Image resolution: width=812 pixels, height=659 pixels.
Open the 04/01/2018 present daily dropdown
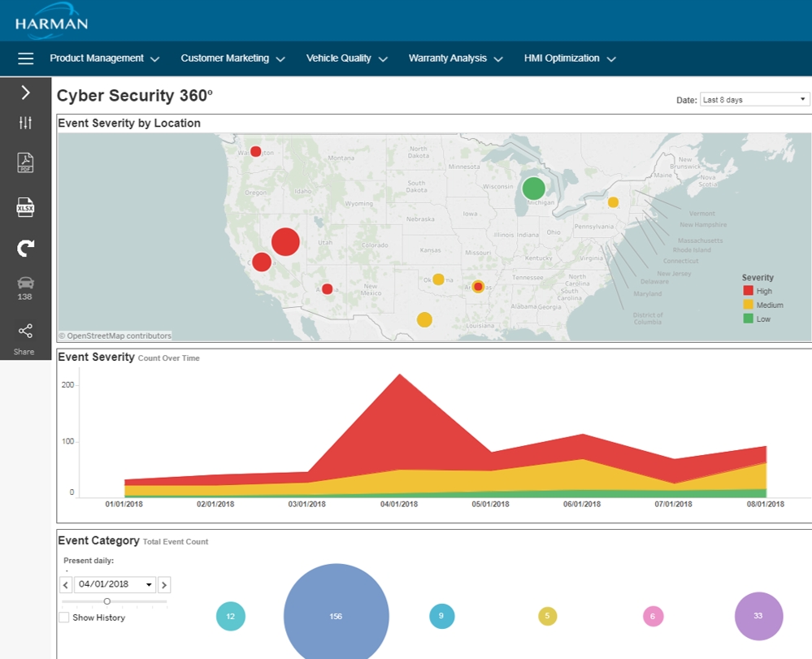click(115, 584)
